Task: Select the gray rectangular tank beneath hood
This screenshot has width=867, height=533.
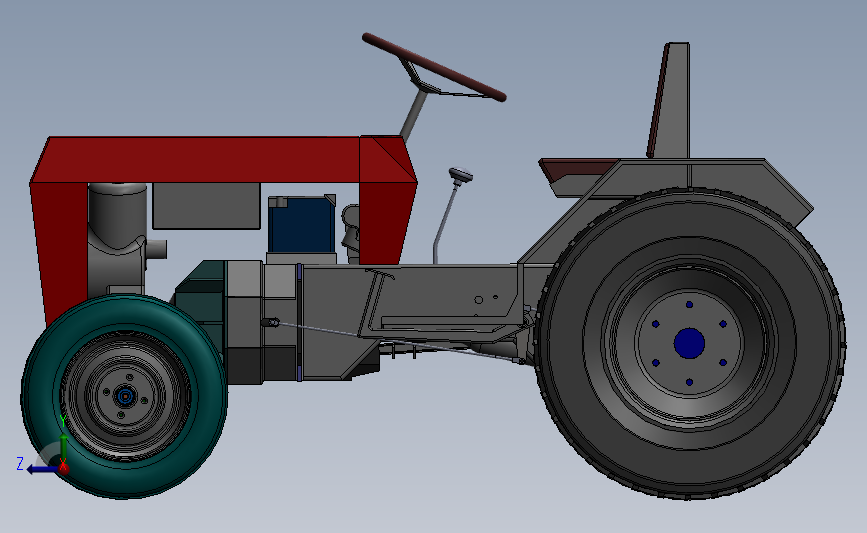Action: pyautogui.click(x=206, y=206)
